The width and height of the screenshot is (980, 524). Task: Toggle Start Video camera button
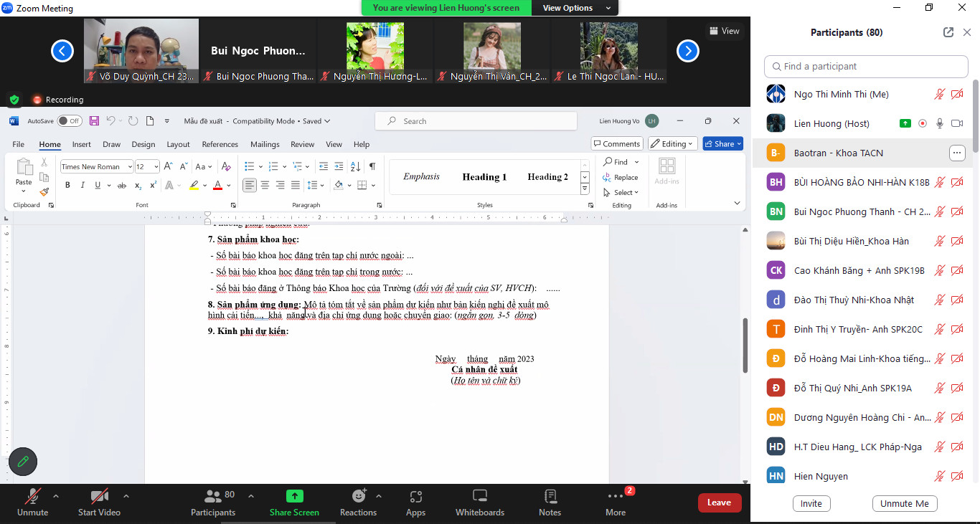(x=99, y=502)
